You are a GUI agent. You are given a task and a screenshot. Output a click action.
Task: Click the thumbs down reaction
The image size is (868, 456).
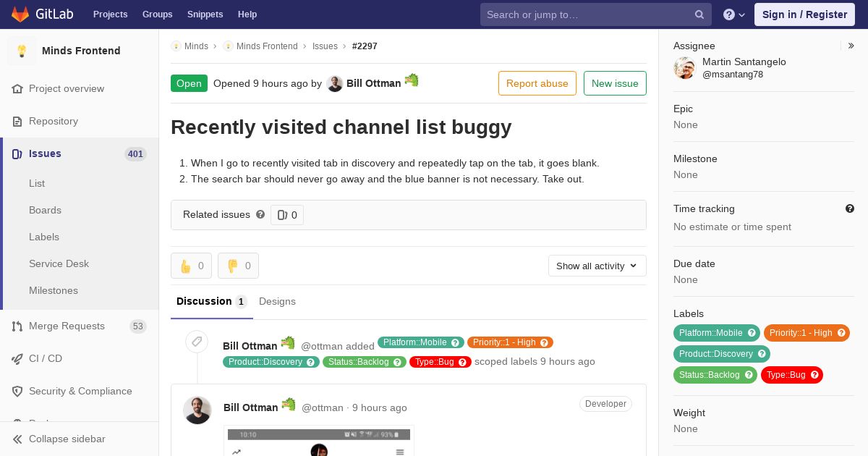click(x=238, y=266)
